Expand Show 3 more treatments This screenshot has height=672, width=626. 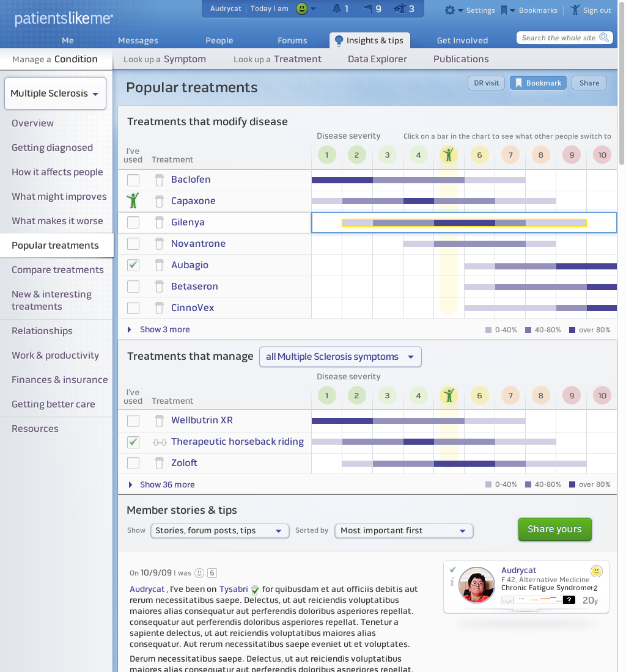pyautogui.click(x=159, y=329)
